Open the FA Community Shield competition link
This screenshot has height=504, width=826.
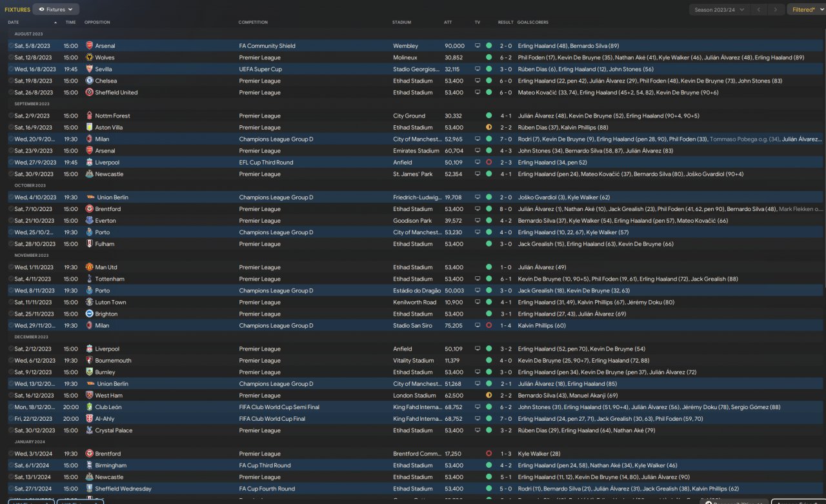[x=267, y=46]
